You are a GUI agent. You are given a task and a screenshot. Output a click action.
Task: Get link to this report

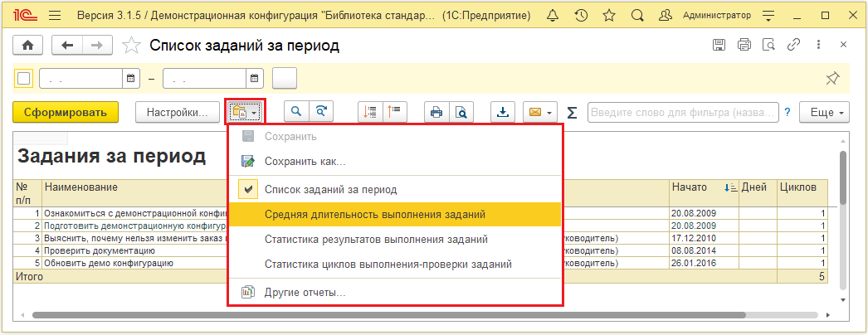click(794, 46)
